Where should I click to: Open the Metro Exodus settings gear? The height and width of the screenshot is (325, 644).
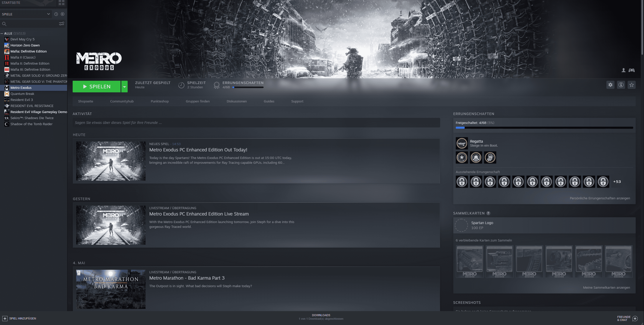tap(610, 85)
